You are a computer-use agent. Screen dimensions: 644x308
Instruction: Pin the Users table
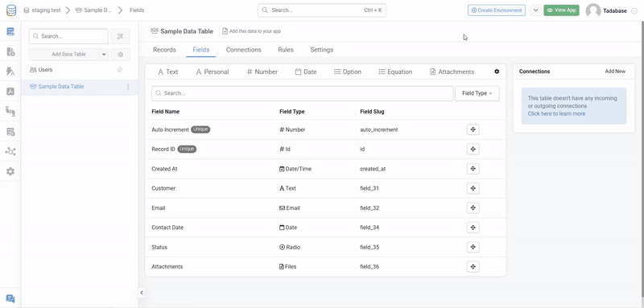pyautogui.click(x=120, y=70)
